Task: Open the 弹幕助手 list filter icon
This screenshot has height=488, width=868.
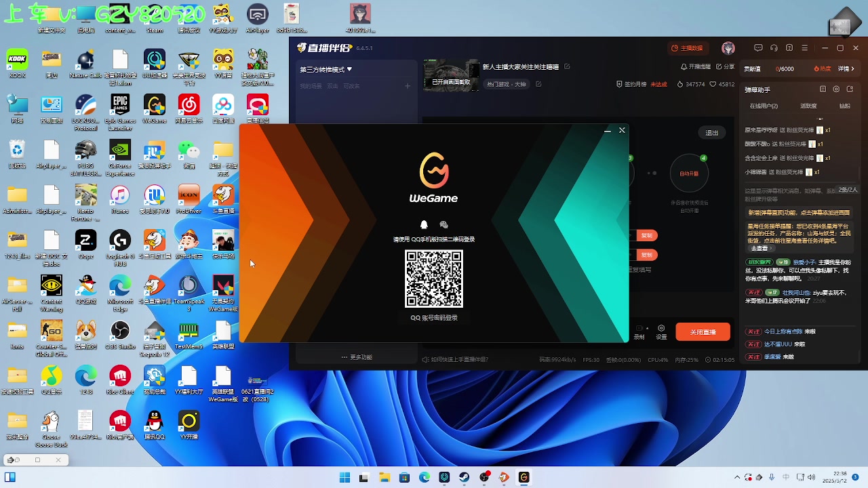Action: coord(823,89)
